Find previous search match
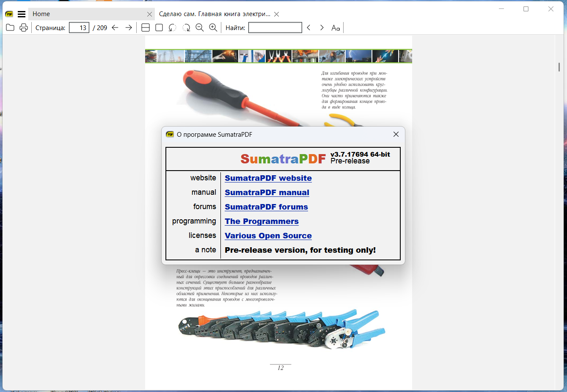The height and width of the screenshot is (392, 567). point(308,28)
